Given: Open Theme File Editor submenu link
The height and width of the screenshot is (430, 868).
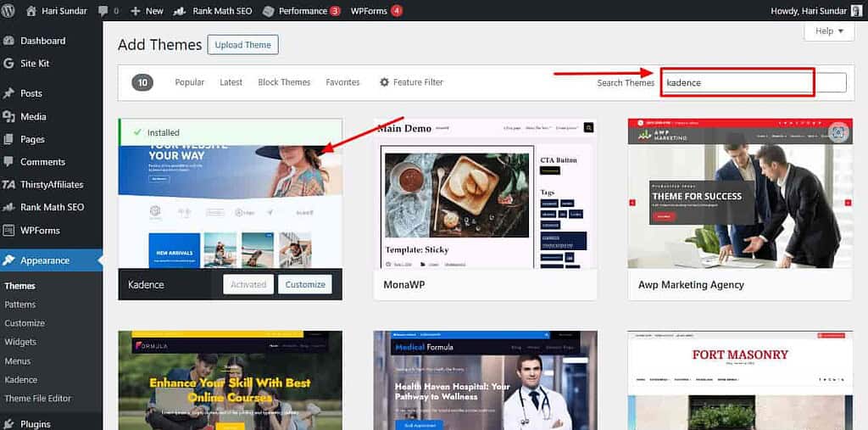Looking at the screenshot, I should pos(37,399).
